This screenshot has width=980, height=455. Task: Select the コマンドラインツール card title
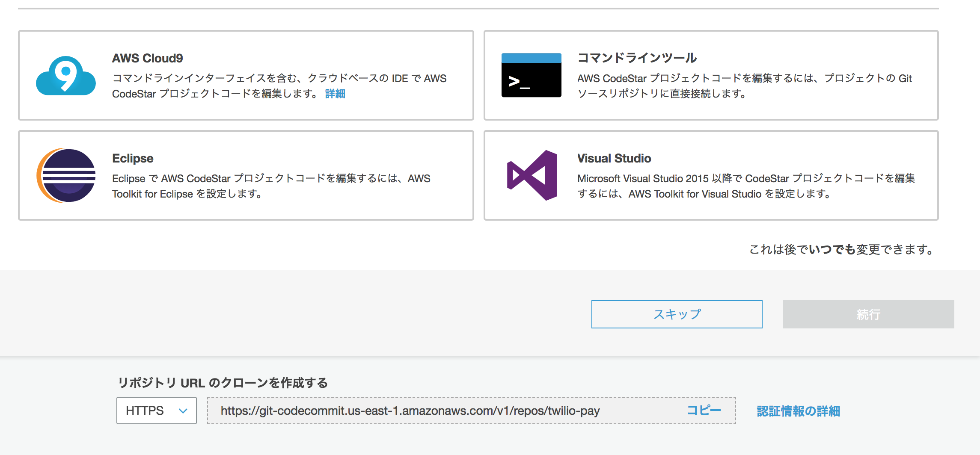(x=637, y=58)
